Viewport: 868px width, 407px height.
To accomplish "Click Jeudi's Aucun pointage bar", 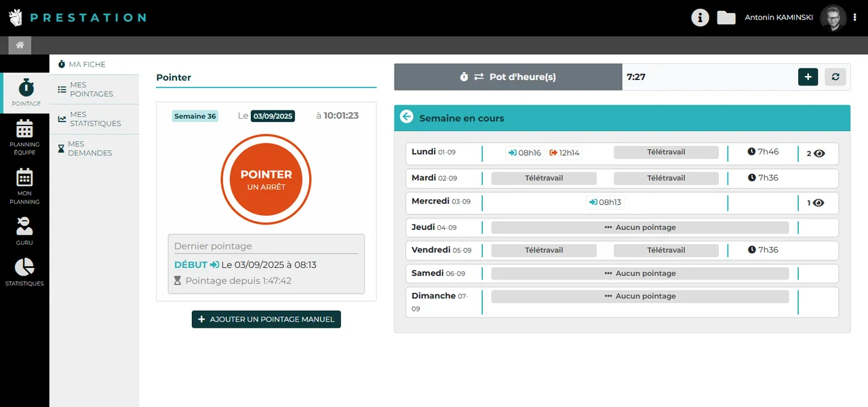I will click(640, 227).
